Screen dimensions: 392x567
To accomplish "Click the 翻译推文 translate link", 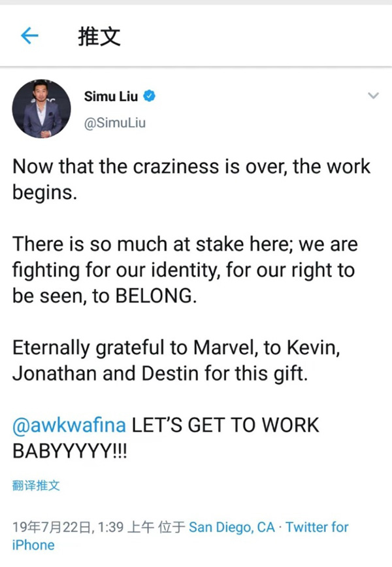I will [37, 486].
